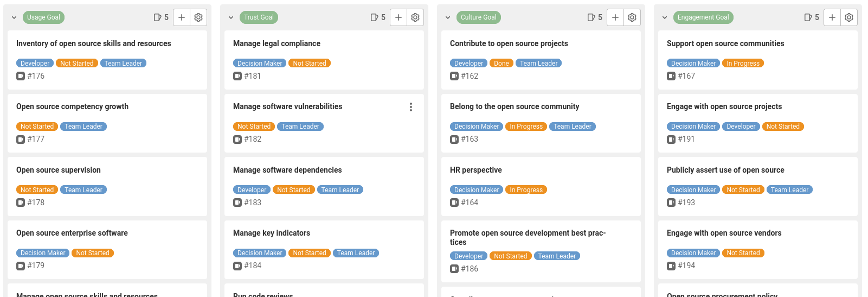Click the Usage Goal label
868x297 pixels.
43,17
